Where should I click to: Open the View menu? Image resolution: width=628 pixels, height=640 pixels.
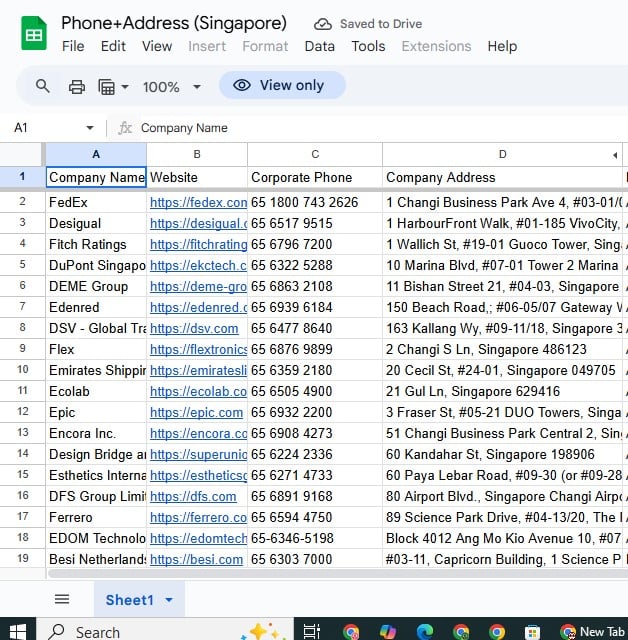point(157,46)
